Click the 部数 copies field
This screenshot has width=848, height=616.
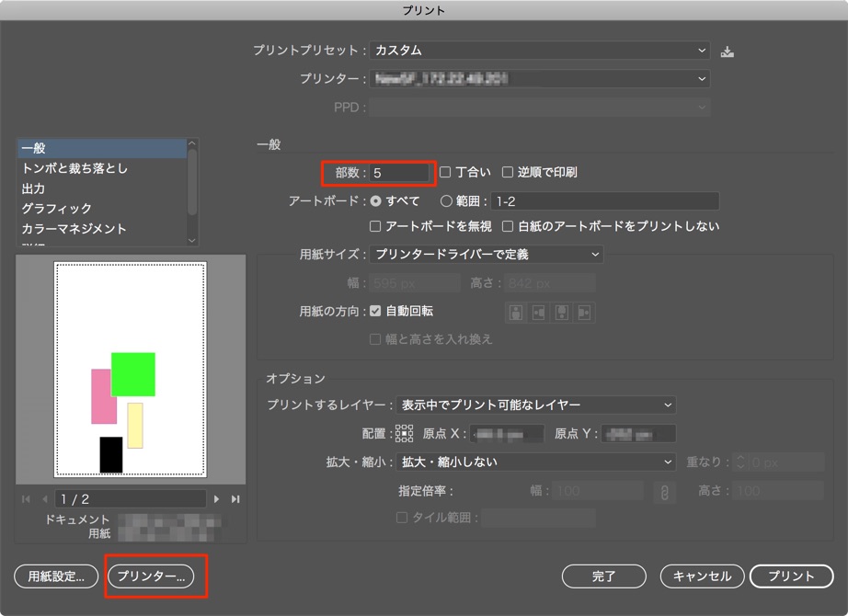coord(399,173)
